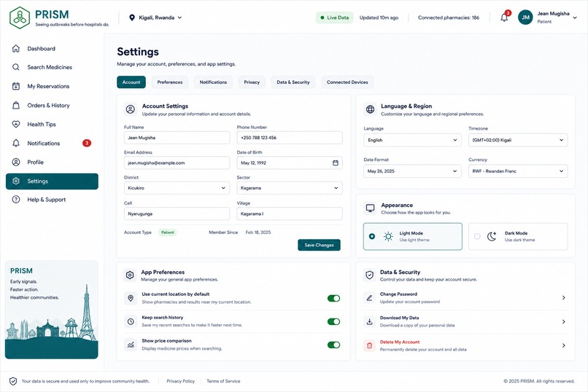
Task: Click the location pin icon beside Kigali, Rwanda
Action: click(131, 17)
